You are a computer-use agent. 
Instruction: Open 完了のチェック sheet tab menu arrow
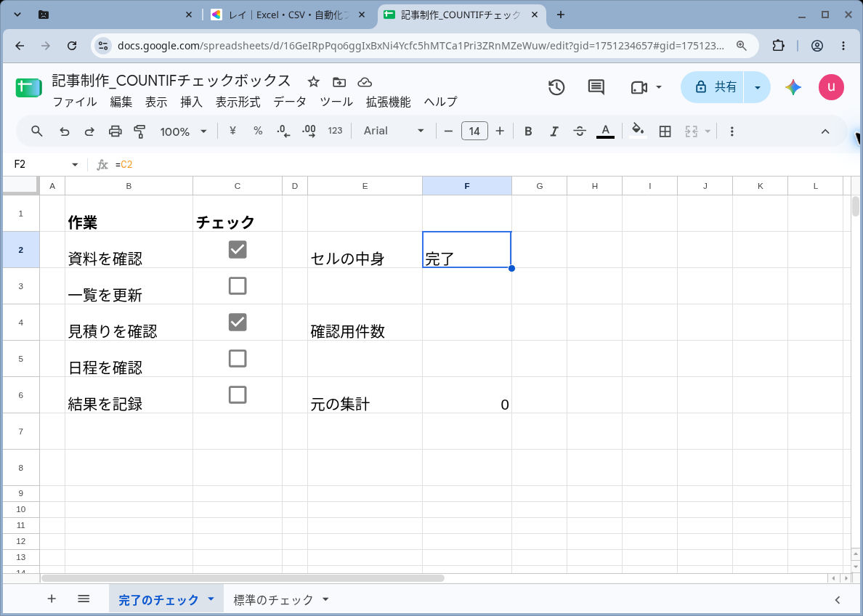click(x=211, y=599)
